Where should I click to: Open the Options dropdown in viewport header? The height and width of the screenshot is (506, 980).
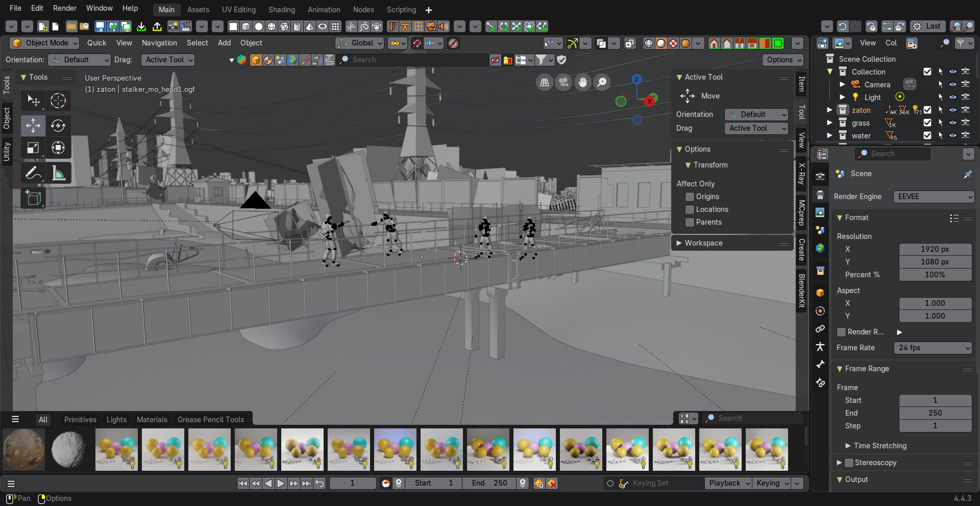pyautogui.click(x=783, y=60)
